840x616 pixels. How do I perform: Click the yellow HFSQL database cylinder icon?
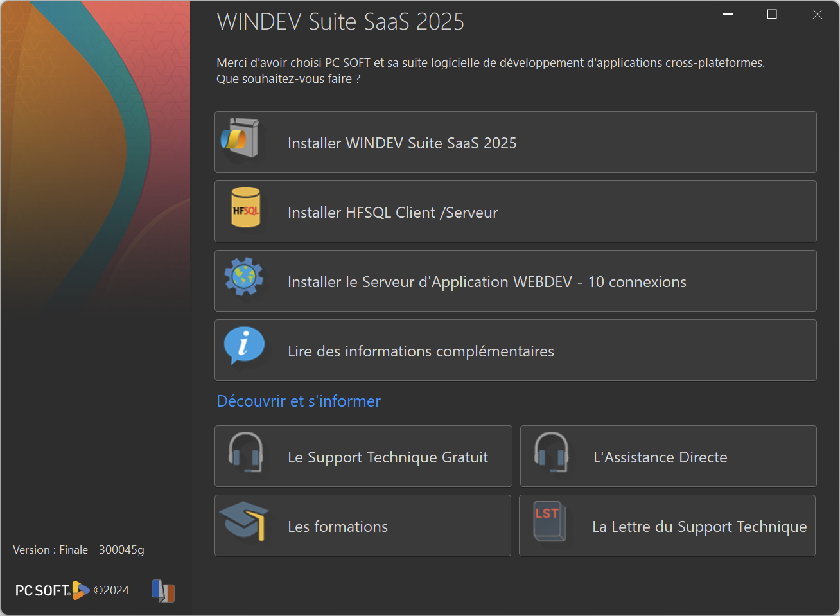coord(245,207)
